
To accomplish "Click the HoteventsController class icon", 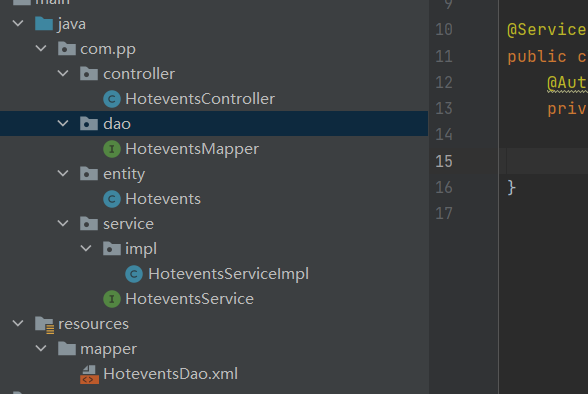I will click(112, 99).
